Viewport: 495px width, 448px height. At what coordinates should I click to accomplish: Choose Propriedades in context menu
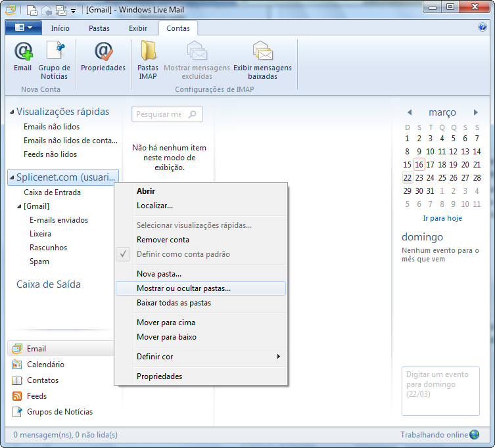tap(200, 376)
